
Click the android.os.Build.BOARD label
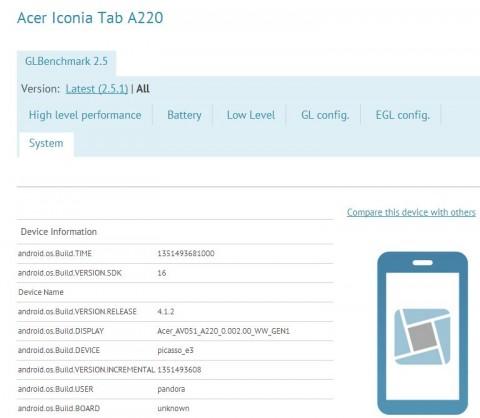click(59, 408)
